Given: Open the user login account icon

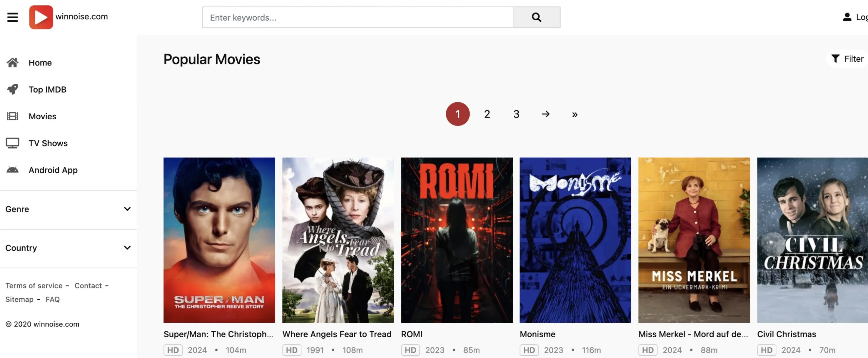Looking at the screenshot, I should click(x=847, y=17).
